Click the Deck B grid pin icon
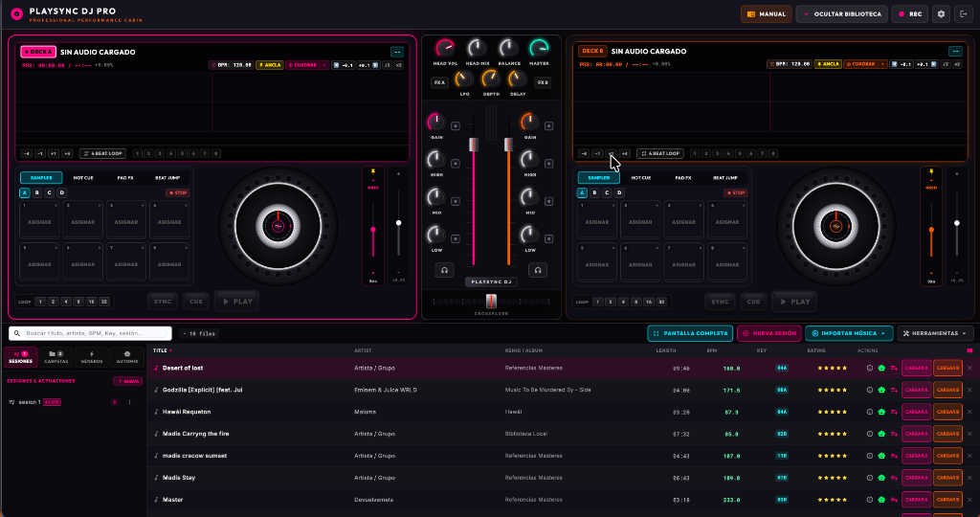 (x=931, y=171)
